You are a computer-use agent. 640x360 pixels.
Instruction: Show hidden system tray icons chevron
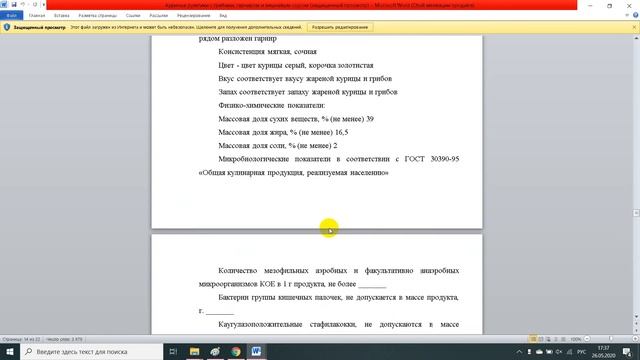519,352
